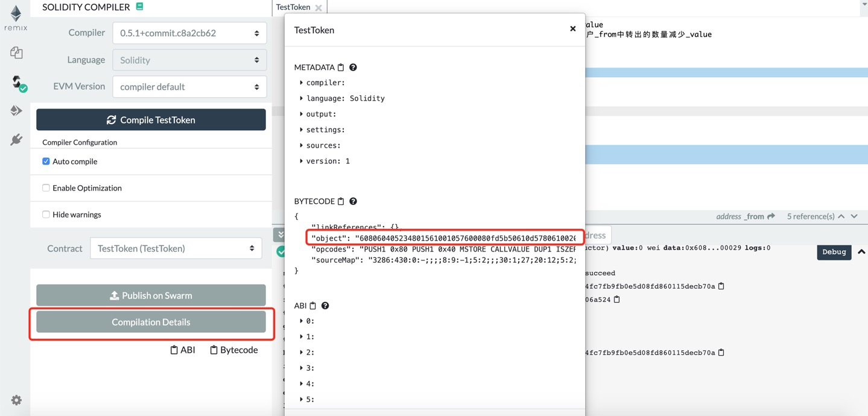Select the sourceMap line text
868x416 pixels.
click(x=443, y=260)
